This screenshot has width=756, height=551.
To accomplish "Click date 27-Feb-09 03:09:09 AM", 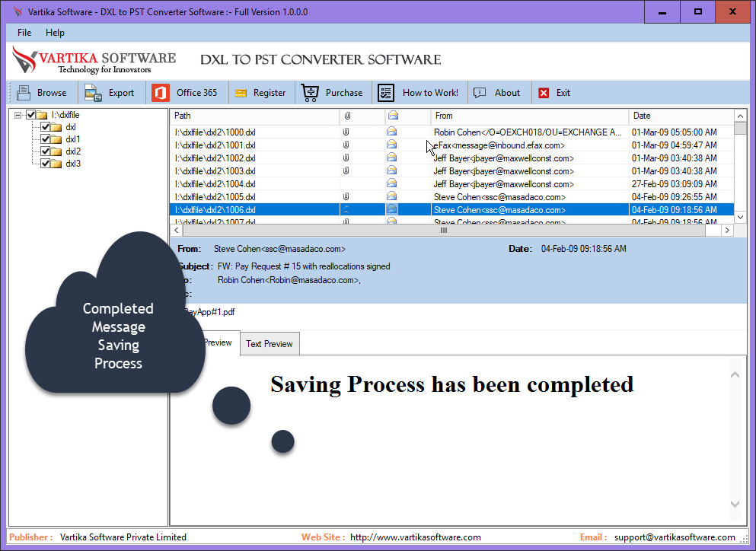I will (674, 183).
